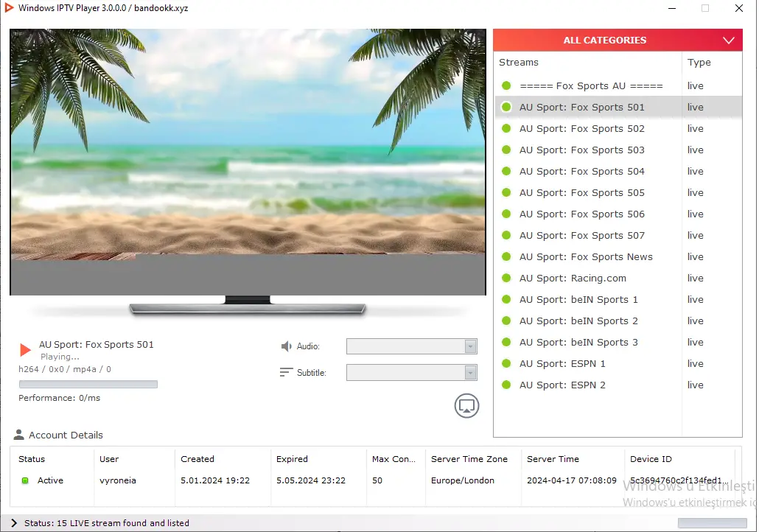Screen dimensions: 759x532
Task: Click the max connections value 50
Action: pyautogui.click(x=377, y=480)
